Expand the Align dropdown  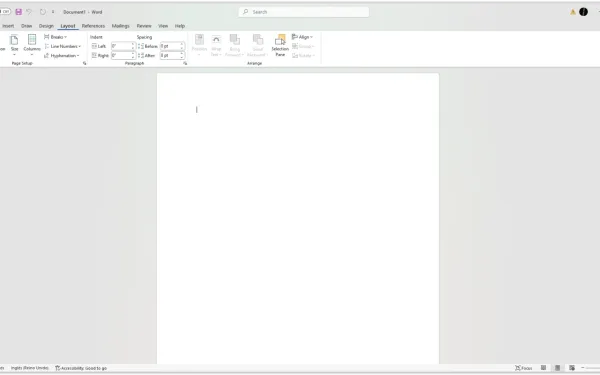[302, 37]
